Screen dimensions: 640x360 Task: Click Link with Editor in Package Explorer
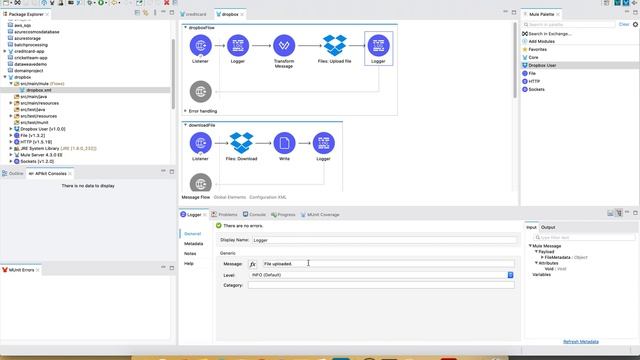pos(145,13)
